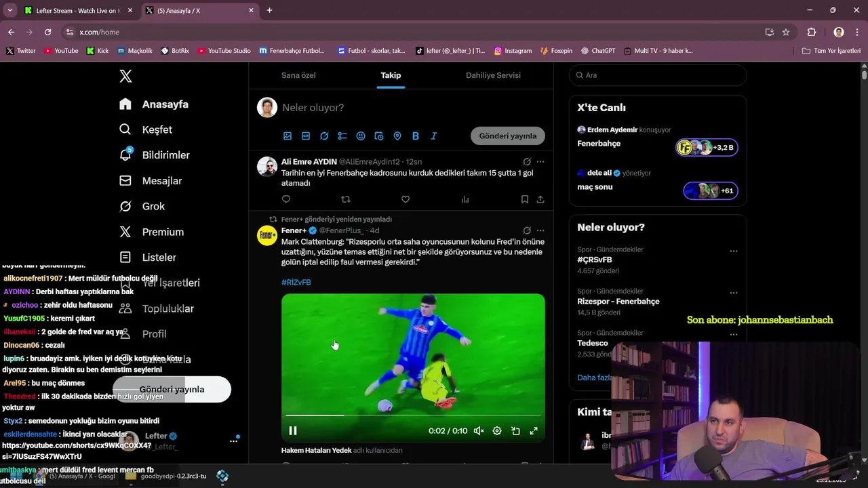The image size is (868, 488).
Task: Open the #RİZvFB hashtag link
Action: (x=296, y=283)
